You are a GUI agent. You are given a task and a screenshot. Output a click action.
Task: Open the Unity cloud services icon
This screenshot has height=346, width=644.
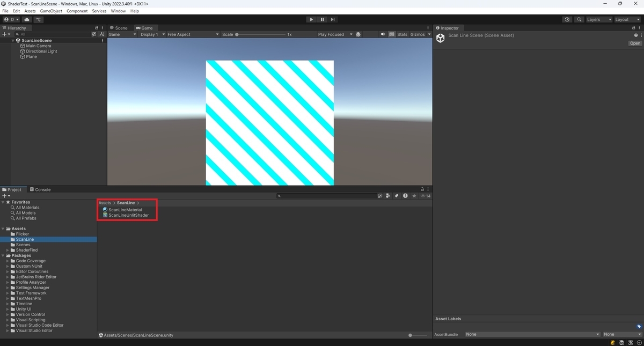point(26,19)
